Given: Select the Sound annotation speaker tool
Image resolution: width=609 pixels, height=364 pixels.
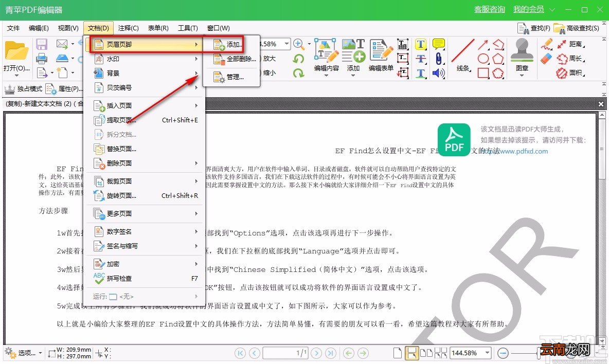Looking at the screenshot, I should pos(439,74).
